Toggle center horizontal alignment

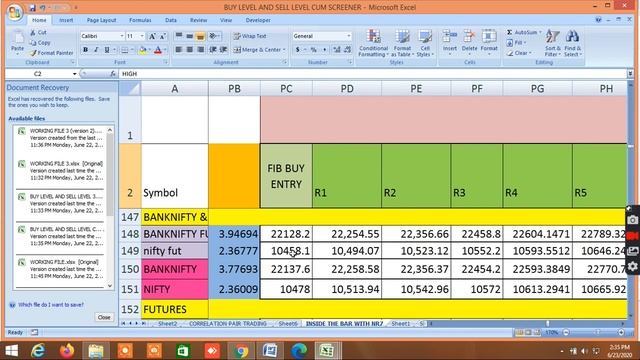(189, 50)
